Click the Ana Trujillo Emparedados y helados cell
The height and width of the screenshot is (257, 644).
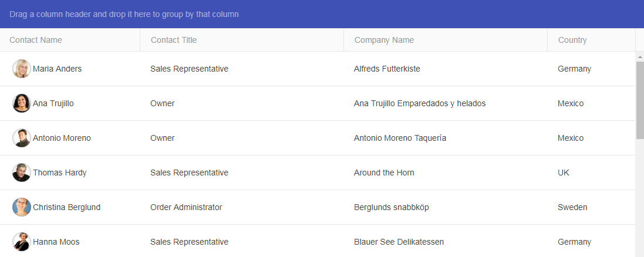pyautogui.click(x=420, y=103)
